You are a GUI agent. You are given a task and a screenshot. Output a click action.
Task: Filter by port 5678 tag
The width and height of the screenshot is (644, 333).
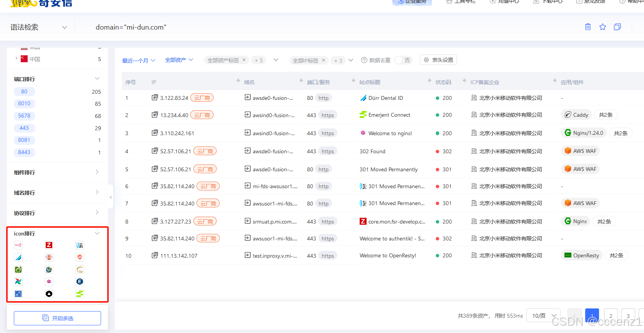[24, 116]
